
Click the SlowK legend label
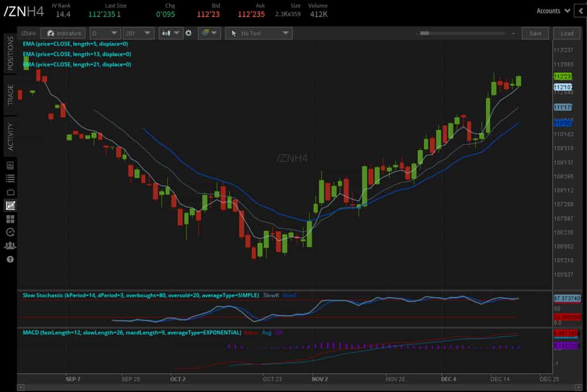[271, 295]
